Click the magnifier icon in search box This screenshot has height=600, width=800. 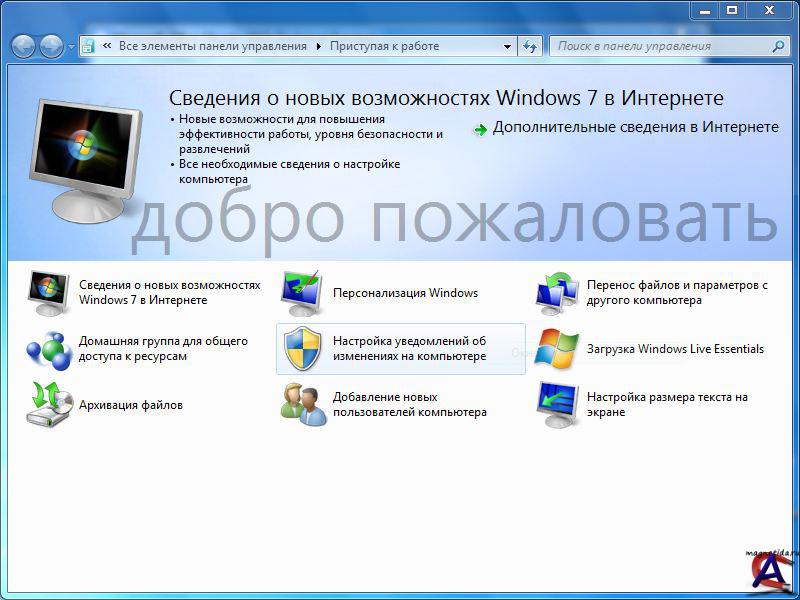pos(778,46)
